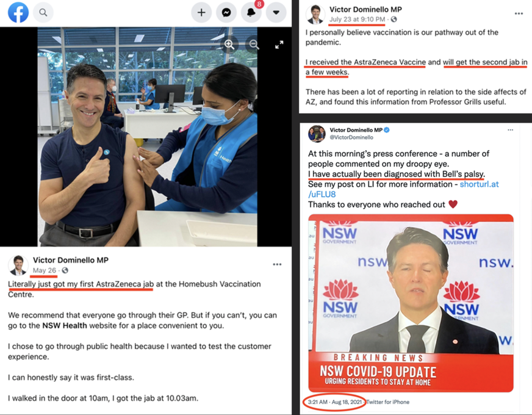Screen dimensions: 532x415
Task: Open the create plus button
Action: coord(201,13)
